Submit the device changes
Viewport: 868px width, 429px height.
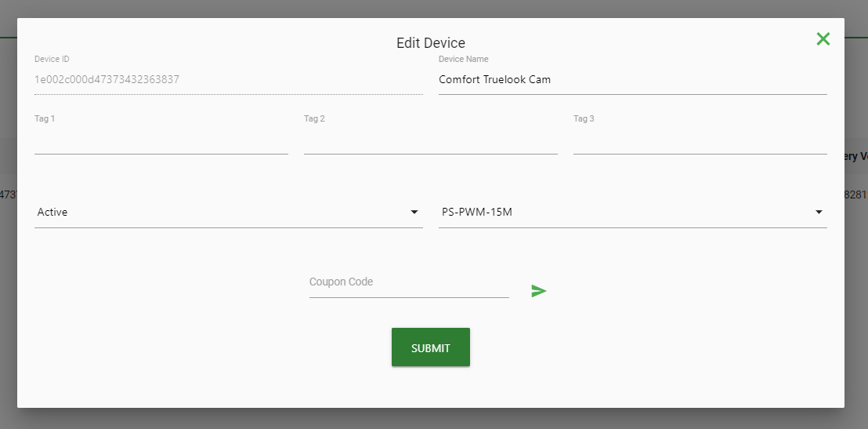(431, 347)
